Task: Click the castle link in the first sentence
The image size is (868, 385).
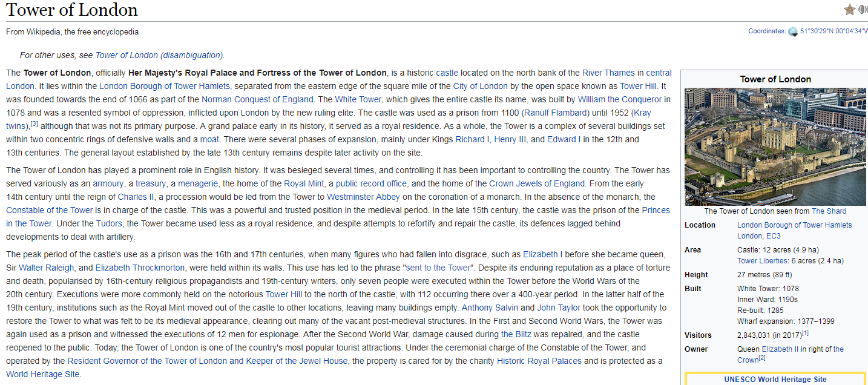Action: 447,73
